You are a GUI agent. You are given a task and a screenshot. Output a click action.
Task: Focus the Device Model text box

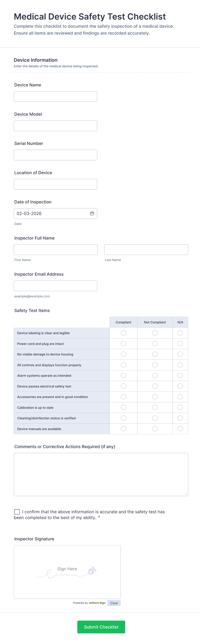pyautogui.click(x=55, y=126)
